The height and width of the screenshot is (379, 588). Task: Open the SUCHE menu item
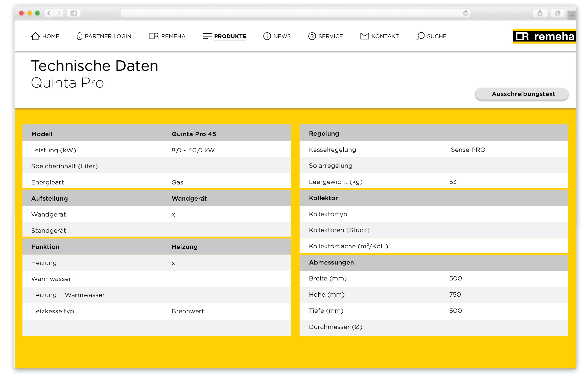tap(437, 36)
